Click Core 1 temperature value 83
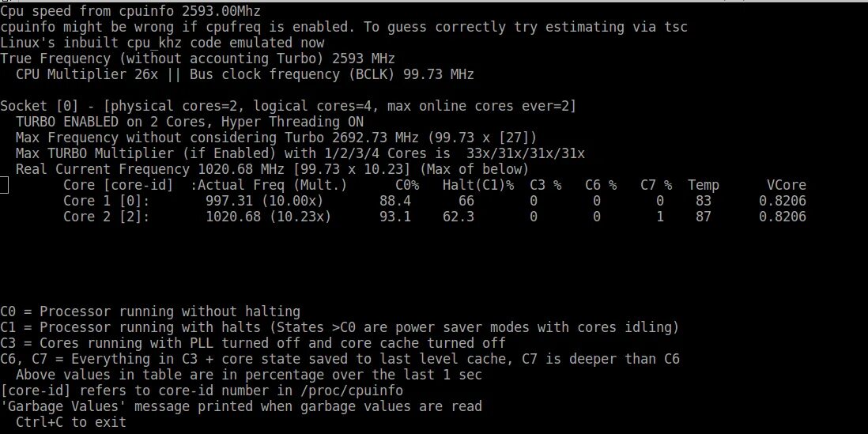The image size is (868, 434). click(703, 201)
